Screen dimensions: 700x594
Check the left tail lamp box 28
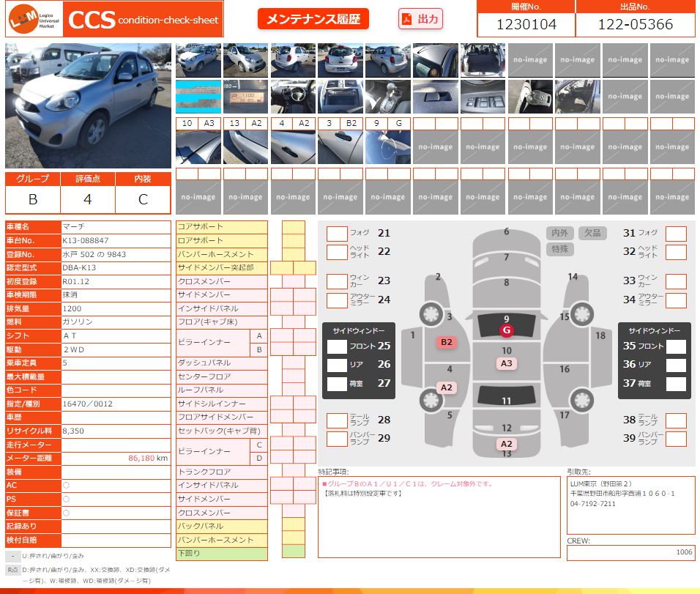tap(337, 420)
